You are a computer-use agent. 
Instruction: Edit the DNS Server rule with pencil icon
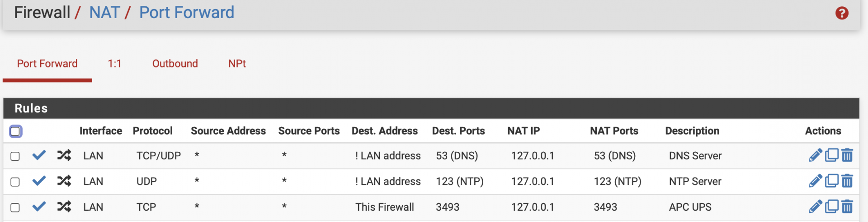coord(815,155)
